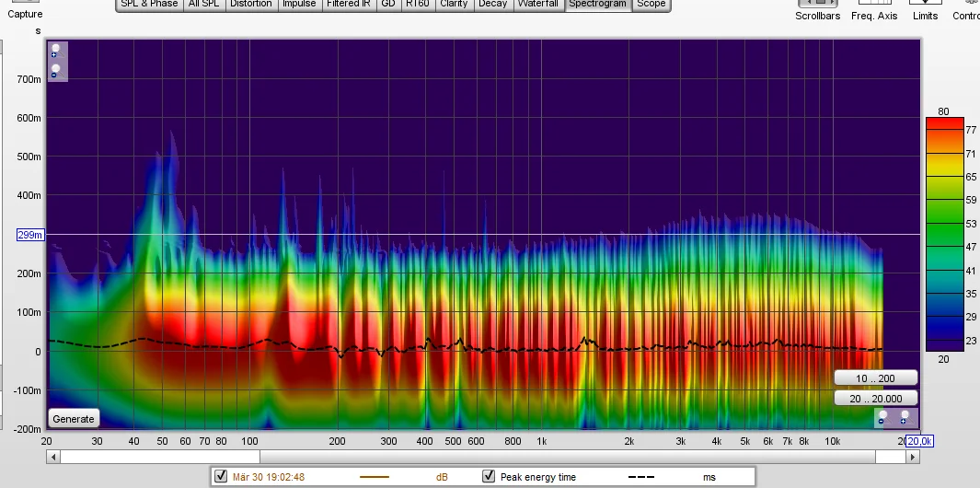Toggle the Peak energy time checkbox
This screenshot has width=980, height=488.
tap(489, 477)
